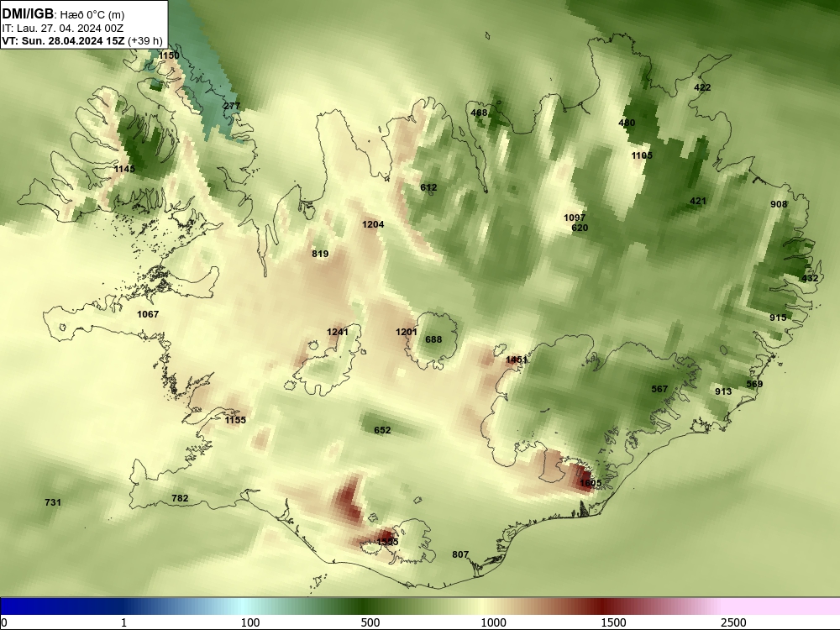Click the 422 value label
Viewport: 840px width, 630px height.
(x=702, y=87)
